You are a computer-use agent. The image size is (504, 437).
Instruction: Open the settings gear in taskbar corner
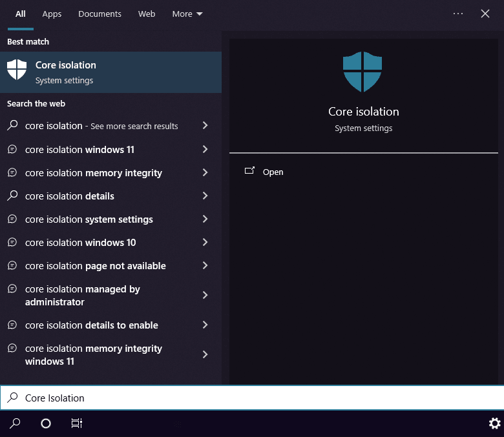point(495,423)
